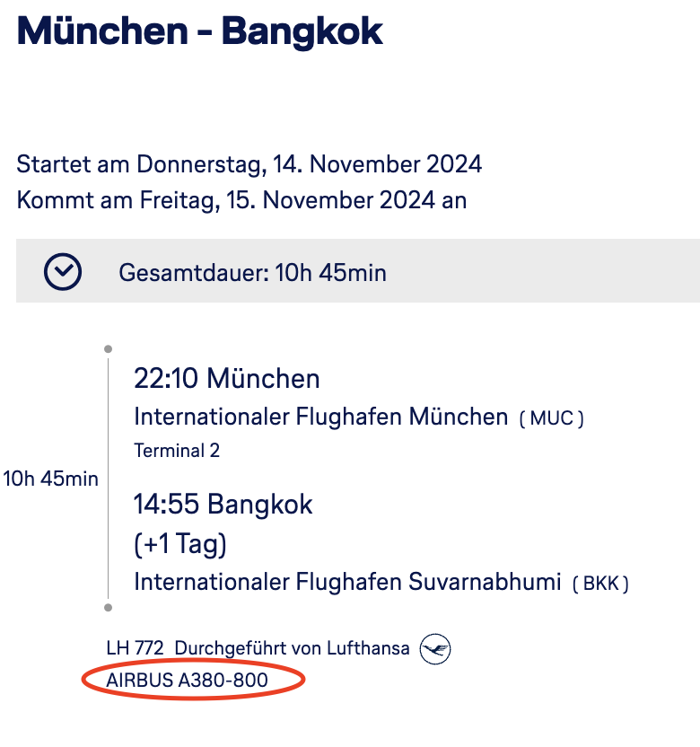Click the (+1 Tag) next-day indicator
This screenshot has height=747, width=700.
(x=180, y=544)
